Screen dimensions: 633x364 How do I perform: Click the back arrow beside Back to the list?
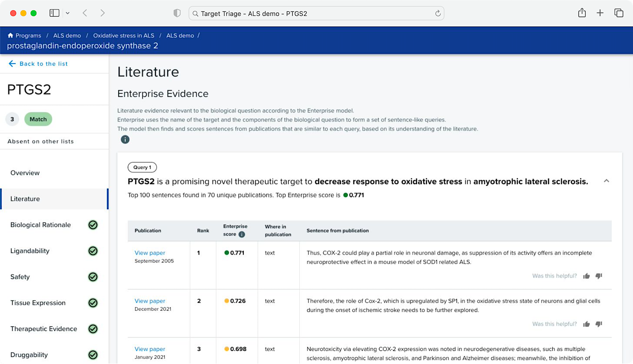[x=12, y=64]
